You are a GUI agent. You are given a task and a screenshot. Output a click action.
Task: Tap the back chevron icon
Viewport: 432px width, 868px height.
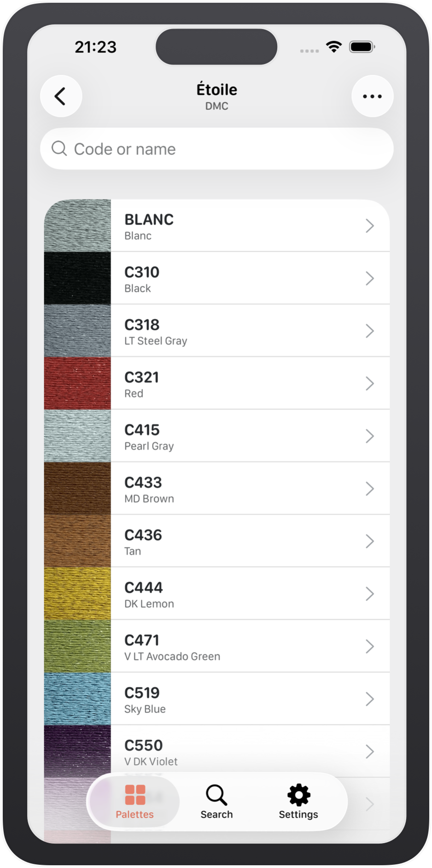point(60,96)
